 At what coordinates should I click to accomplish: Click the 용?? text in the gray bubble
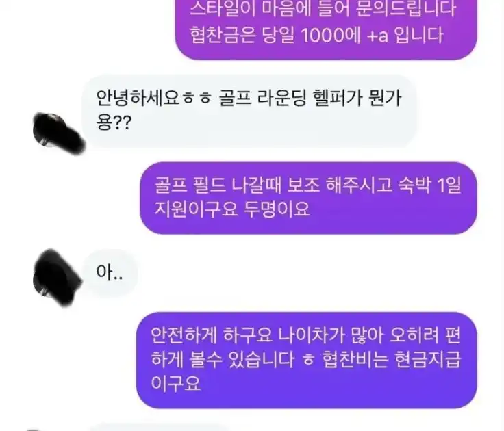point(114,122)
